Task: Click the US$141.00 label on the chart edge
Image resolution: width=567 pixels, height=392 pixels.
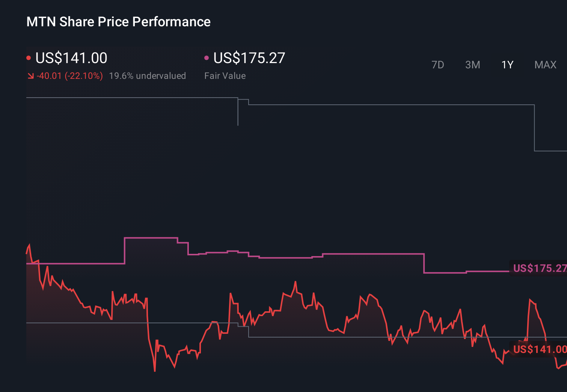Action: coord(539,349)
